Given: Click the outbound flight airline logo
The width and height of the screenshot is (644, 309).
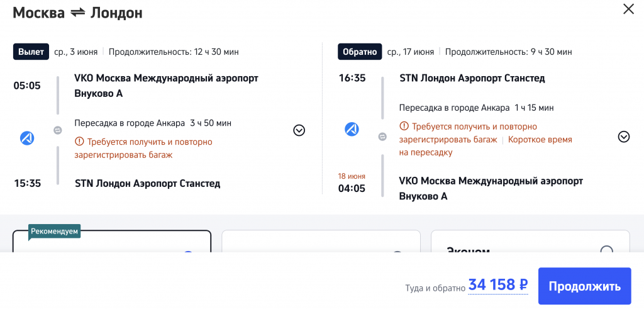Looking at the screenshot, I should 27,138.
